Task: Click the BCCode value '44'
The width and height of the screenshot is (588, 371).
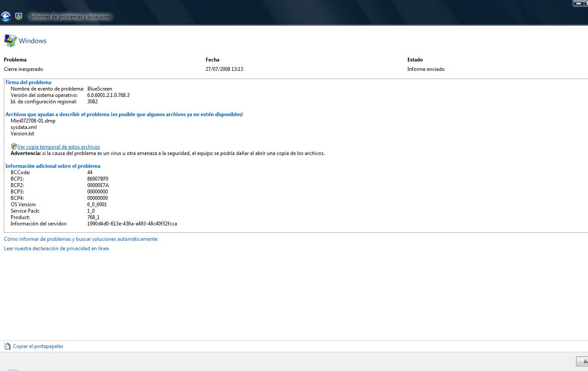Action: pyautogui.click(x=90, y=172)
